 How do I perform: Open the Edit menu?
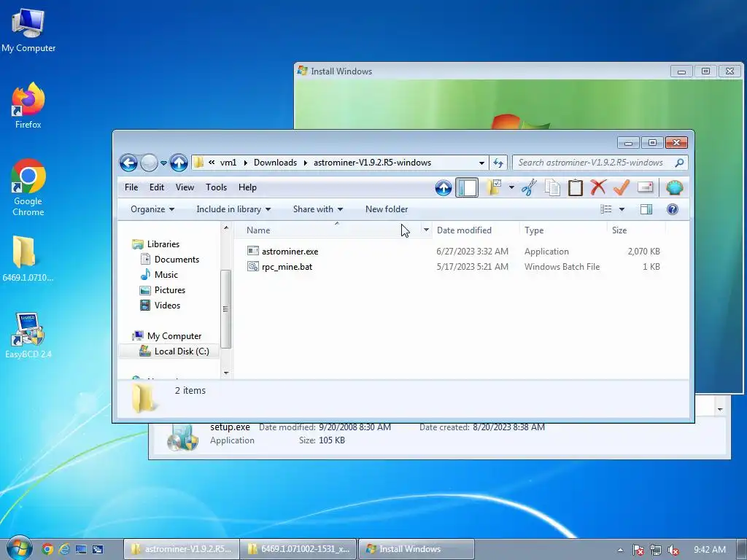tap(156, 187)
